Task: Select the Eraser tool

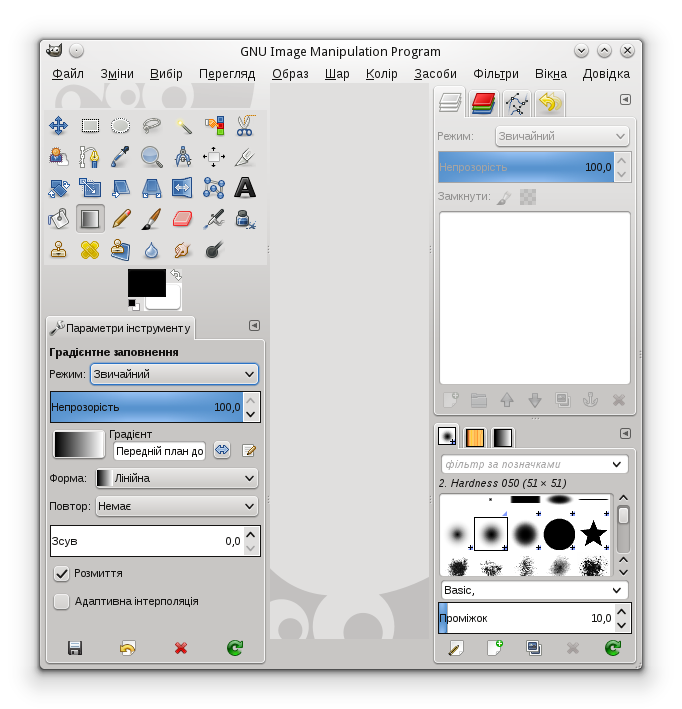Action: click(183, 219)
